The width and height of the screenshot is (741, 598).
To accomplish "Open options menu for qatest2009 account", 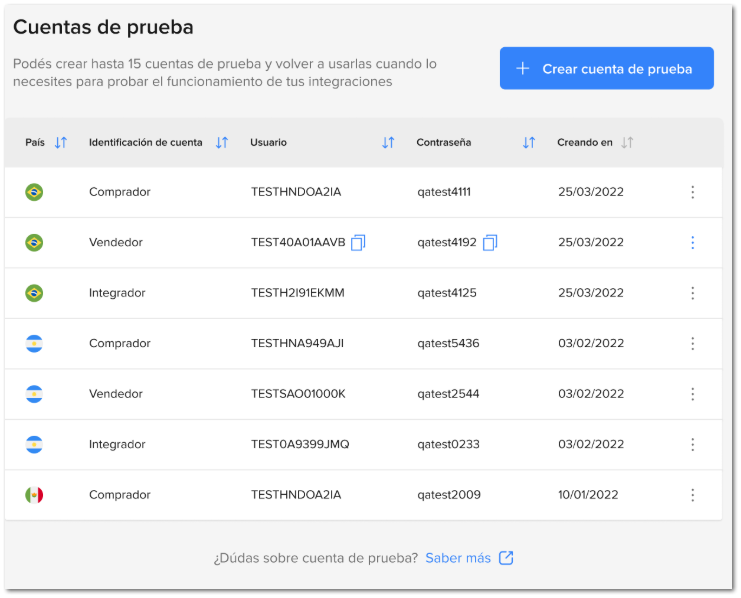I will coord(692,495).
